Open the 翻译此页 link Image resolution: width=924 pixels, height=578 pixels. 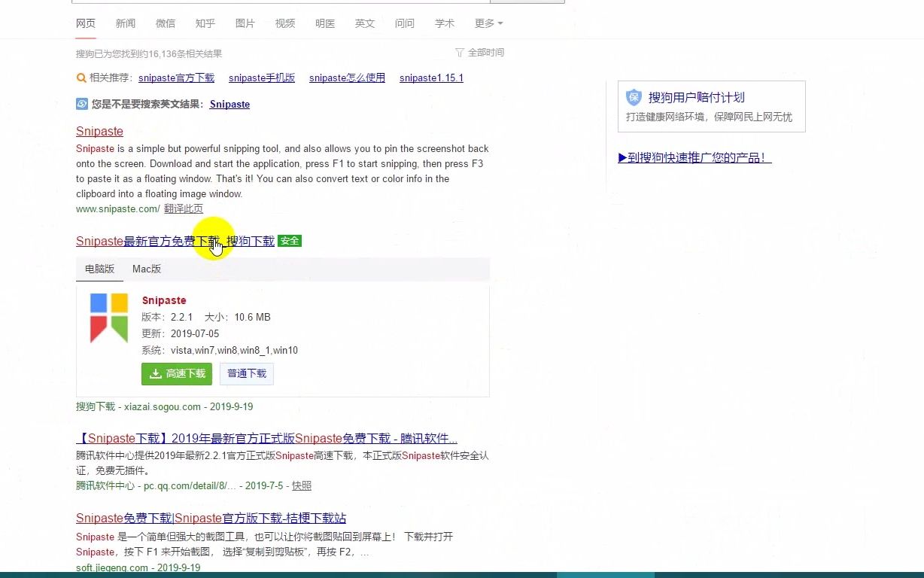coord(184,208)
